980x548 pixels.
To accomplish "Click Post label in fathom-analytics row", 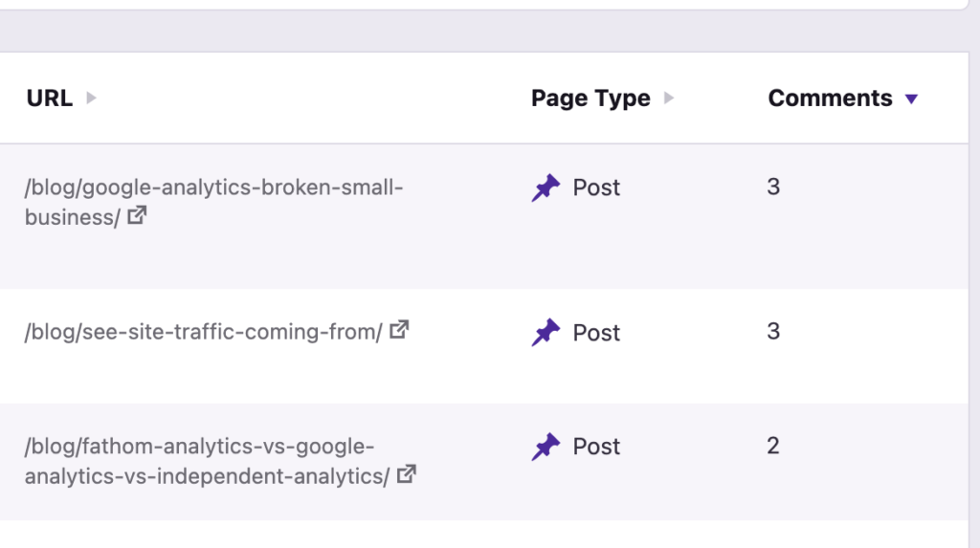I will pyautogui.click(x=596, y=447).
